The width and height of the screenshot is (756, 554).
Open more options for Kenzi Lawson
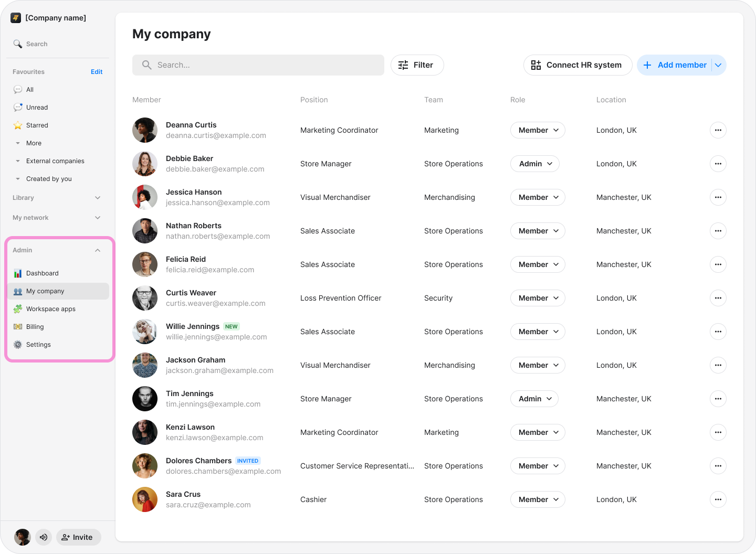coord(718,432)
